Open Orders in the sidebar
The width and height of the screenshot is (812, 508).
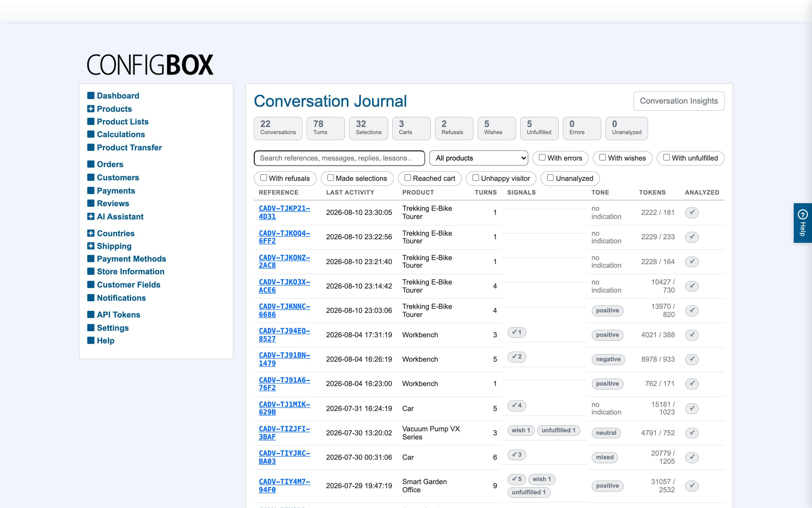click(x=110, y=164)
